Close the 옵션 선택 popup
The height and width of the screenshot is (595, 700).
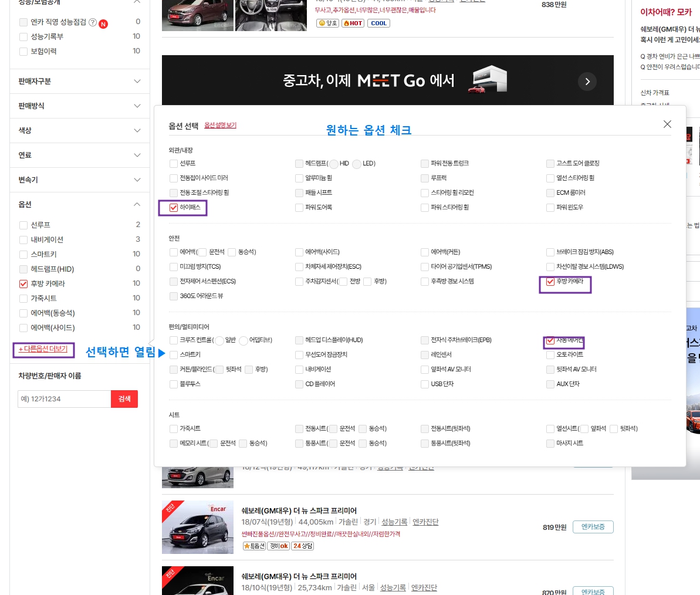667,124
